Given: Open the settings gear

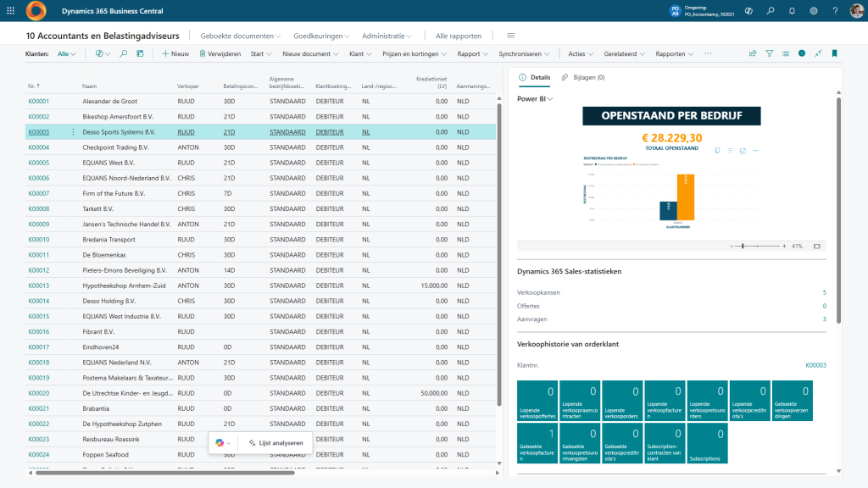Looking at the screenshot, I should click(813, 10).
